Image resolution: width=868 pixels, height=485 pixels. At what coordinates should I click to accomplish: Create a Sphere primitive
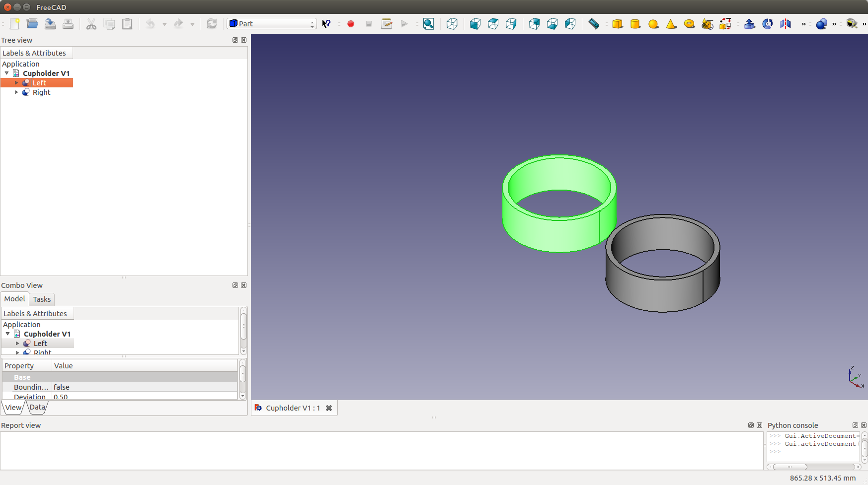point(653,24)
